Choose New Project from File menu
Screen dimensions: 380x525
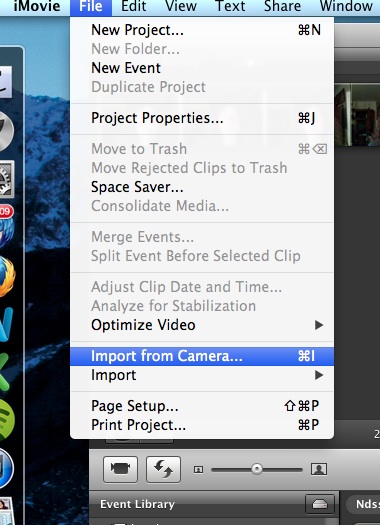pyautogui.click(x=202, y=30)
